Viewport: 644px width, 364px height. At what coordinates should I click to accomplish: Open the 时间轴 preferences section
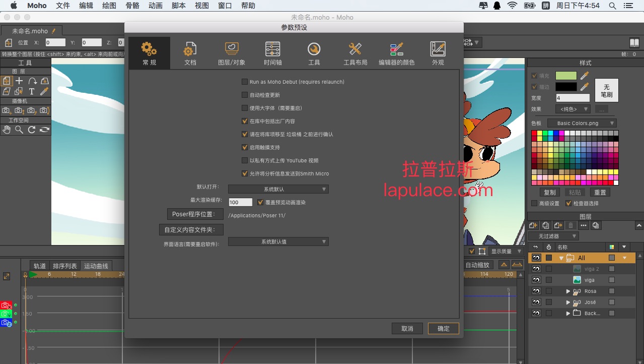[272, 53]
